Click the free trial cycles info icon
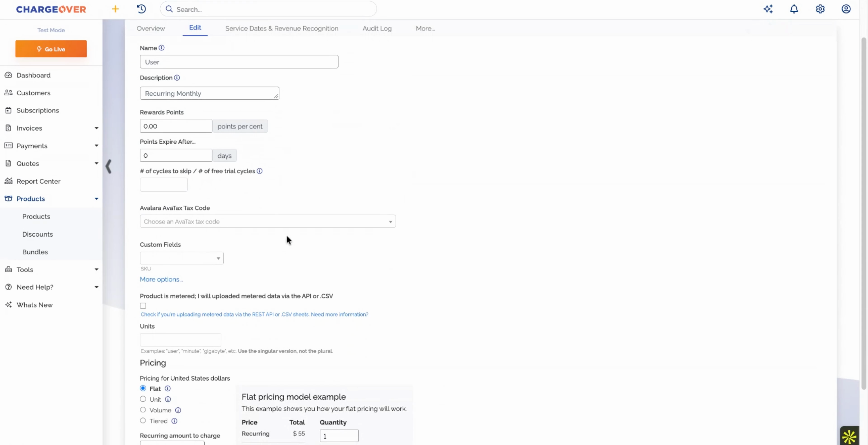 coord(259,171)
